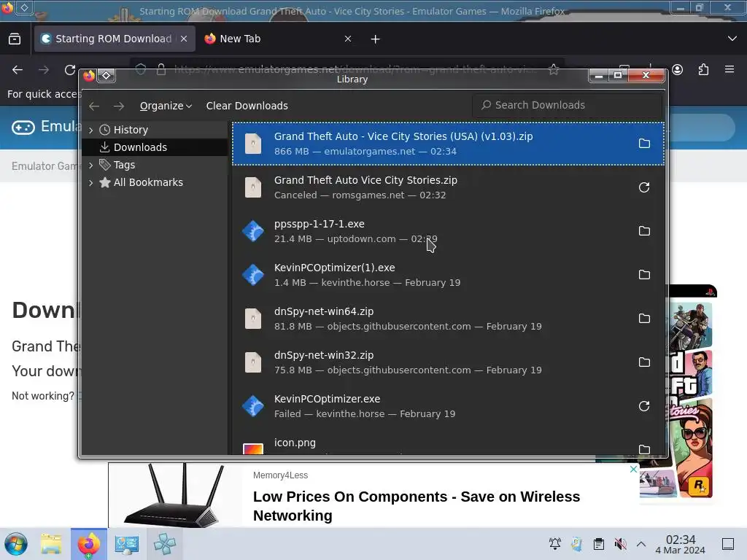The width and height of the screenshot is (747, 560).
Task: Open containing folder for Grand Theft Auto (USA) zip
Action: [644, 144]
